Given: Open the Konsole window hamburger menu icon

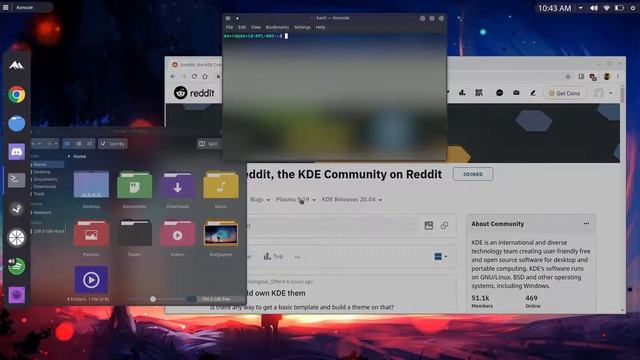Looking at the screenshot, I should [x=228, y=18].
